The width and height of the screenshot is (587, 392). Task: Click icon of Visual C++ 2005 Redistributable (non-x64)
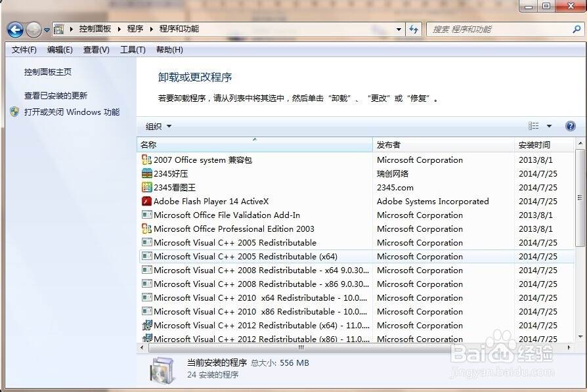[x=147, y=242]
